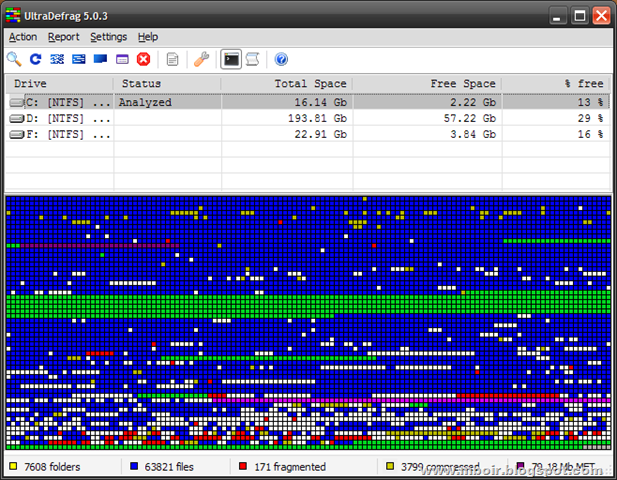Screen dimensions: 617x480
Task: Click the Optimize MFT purple icon
Action: point(122,59)
